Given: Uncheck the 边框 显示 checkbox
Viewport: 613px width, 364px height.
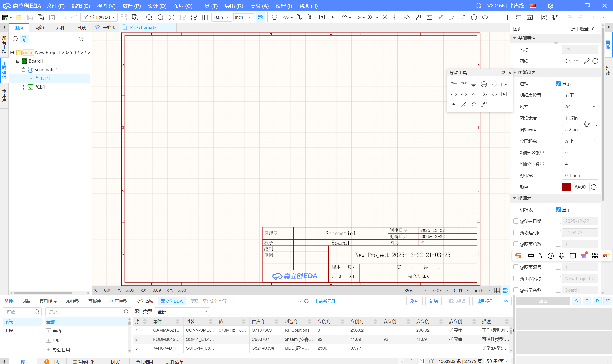Looking at the screenshot, I should point(558,84).
